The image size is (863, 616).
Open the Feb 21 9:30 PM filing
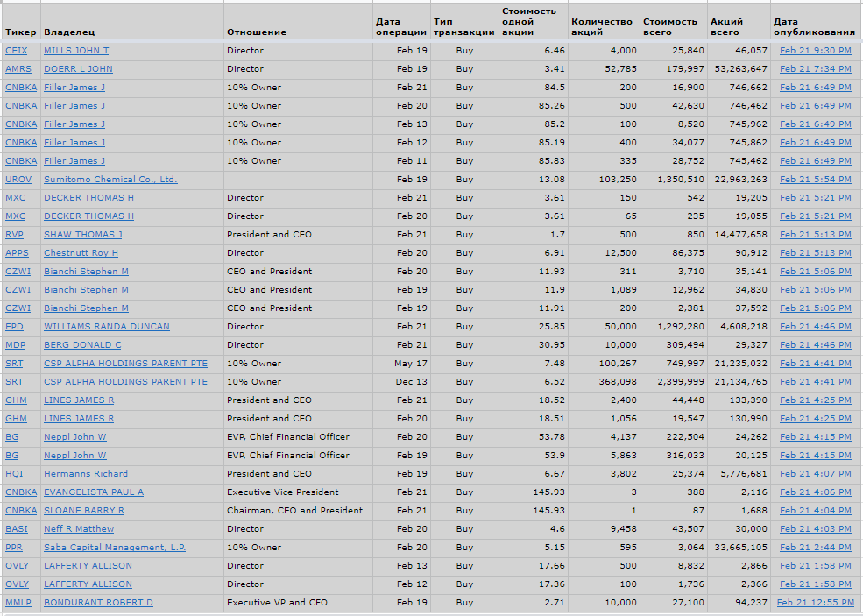pos(815,51)
